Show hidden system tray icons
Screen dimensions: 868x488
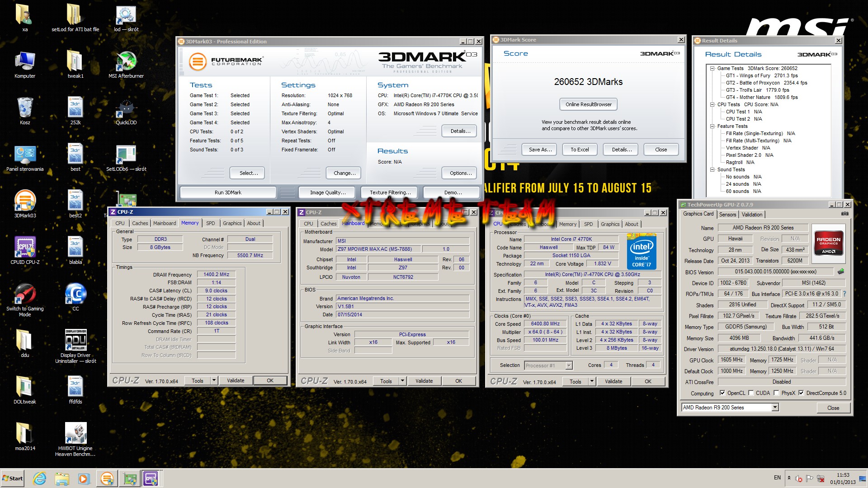pos(789,478)
